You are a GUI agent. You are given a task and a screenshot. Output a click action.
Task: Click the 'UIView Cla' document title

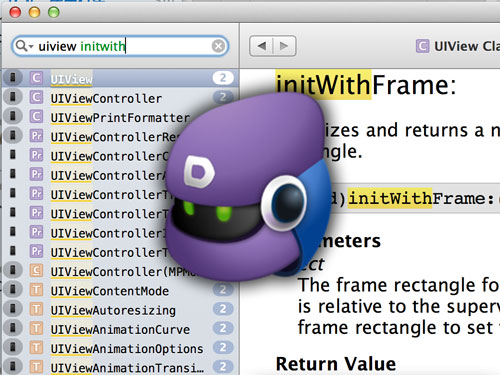click(467, 46)
